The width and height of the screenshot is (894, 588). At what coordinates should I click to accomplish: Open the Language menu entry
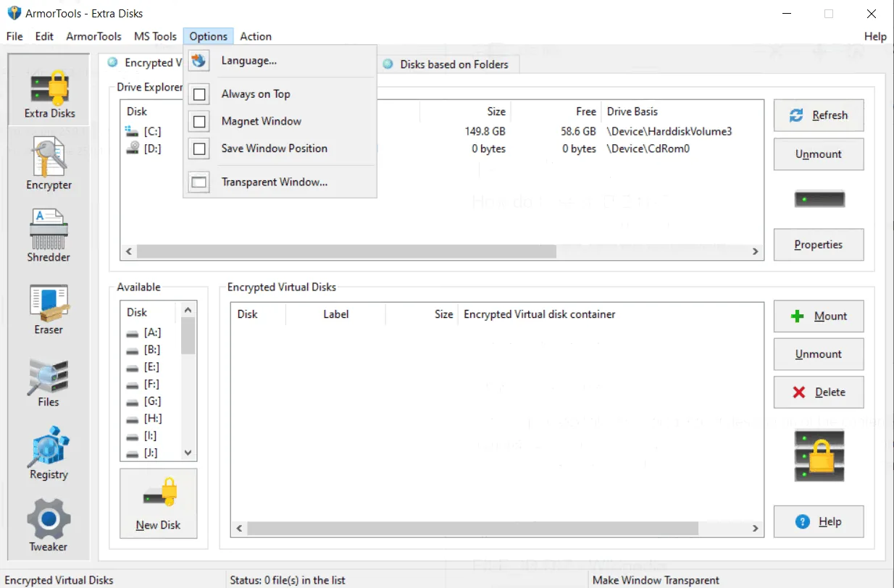click(x=249, y=61)
